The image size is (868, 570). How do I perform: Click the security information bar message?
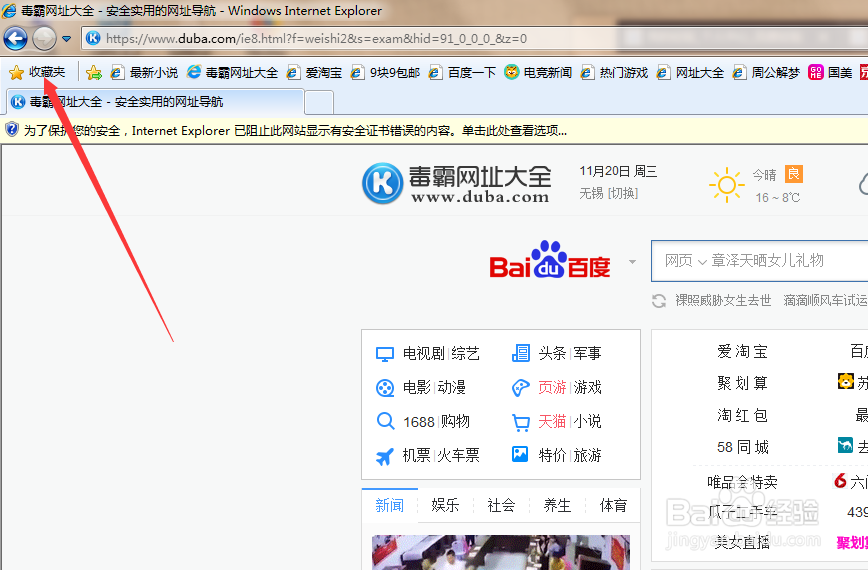pos(295,131)
